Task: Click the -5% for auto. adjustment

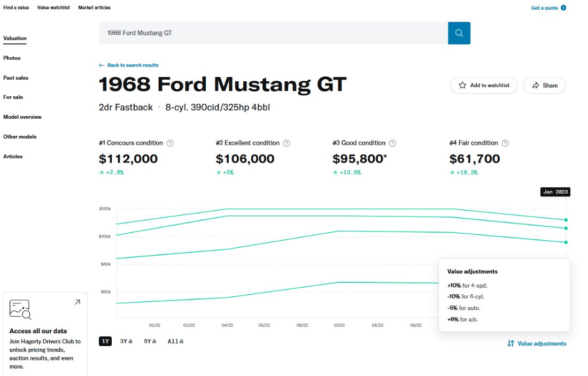Action: point(463,308)
